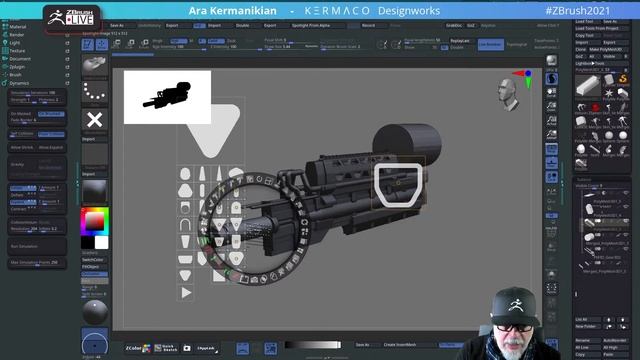640x360 pixels.
Task: Click the camera snapshot icon
Action: coord(187,348)
